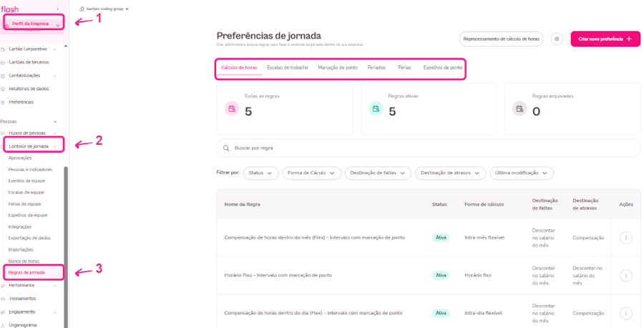This screenshot has width=644, height=328.
Task: Click rule 'Compensação de horas dentro do dia (Flex)'
Action: click(x=313, y=313)
